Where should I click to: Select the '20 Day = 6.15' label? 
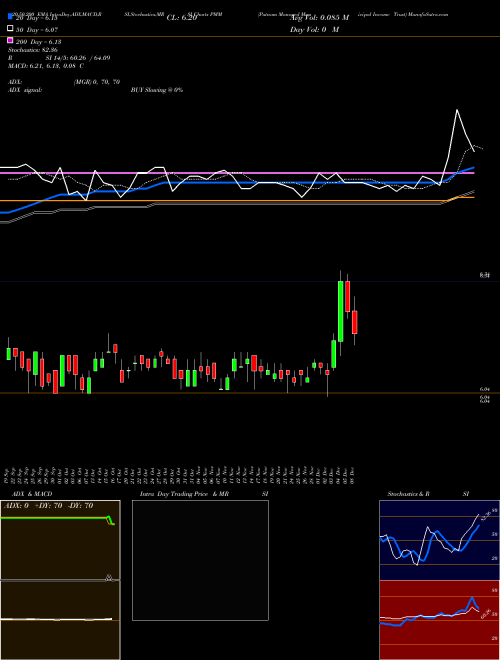[36, 18]
